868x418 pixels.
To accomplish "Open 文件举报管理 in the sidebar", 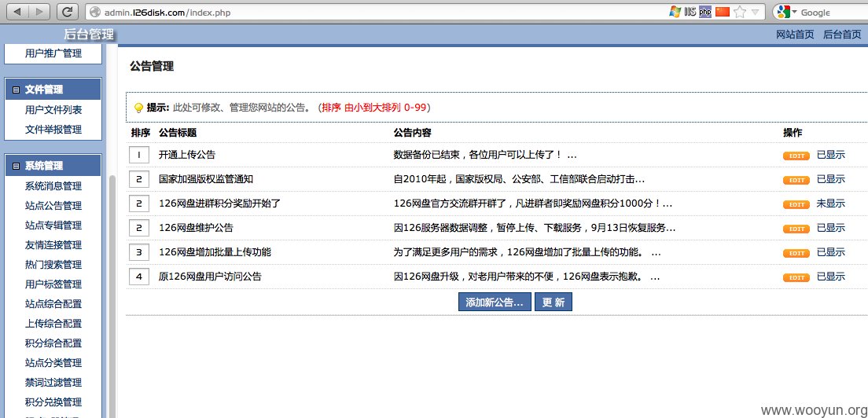I will click(x=53, y=130).
